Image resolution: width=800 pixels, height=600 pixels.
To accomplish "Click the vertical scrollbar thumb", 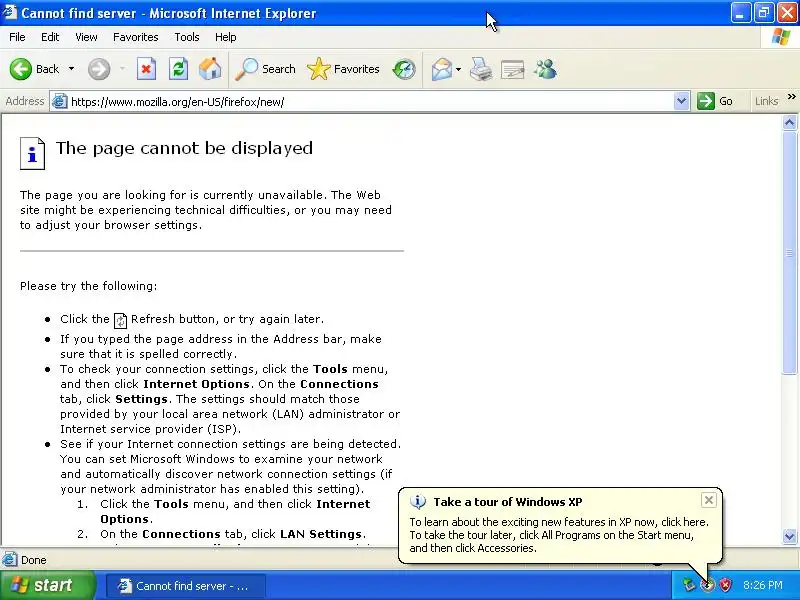I will click(789, 253).
